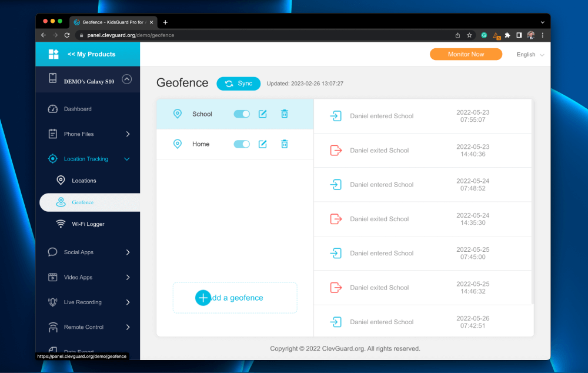Open the browser three-dot menu
Screen dimensions: 588x373
pos(542,35)
